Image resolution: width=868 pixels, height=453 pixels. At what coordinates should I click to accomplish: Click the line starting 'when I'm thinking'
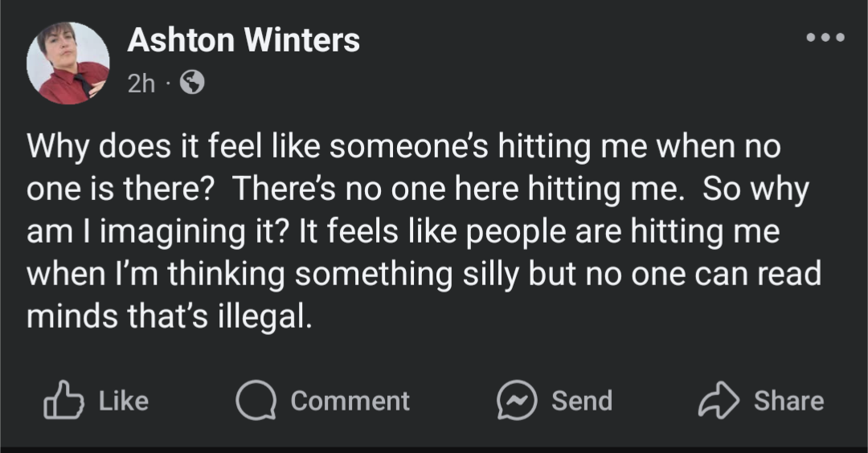[424, 275]
